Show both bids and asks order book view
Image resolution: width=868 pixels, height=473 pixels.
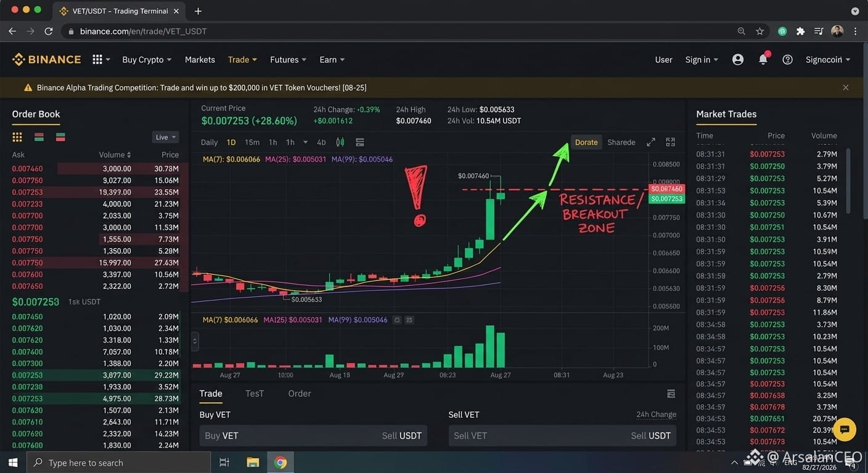point(17,137)
